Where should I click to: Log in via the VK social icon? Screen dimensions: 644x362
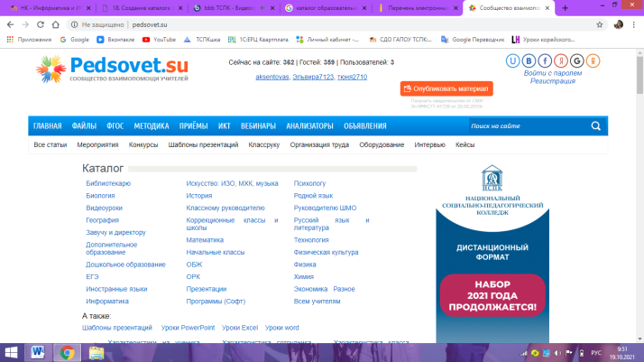click(x=529, y=60)
